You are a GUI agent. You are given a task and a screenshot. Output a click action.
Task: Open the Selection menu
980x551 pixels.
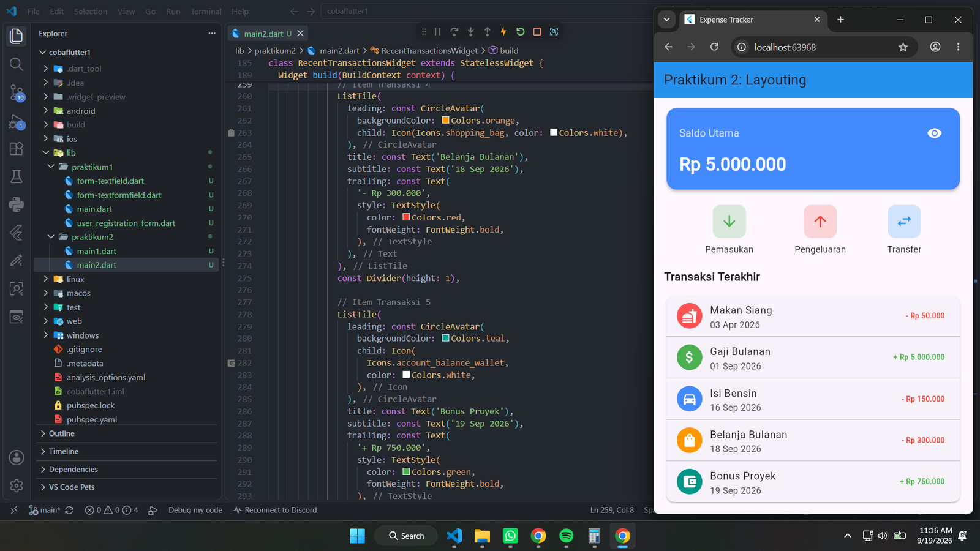click(x=91, y=11)
